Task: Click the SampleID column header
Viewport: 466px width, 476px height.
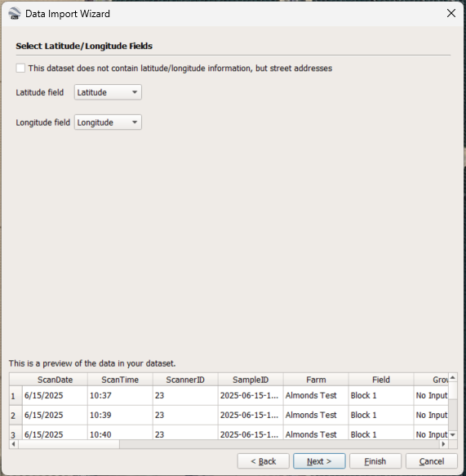Action: click(251, 380)
